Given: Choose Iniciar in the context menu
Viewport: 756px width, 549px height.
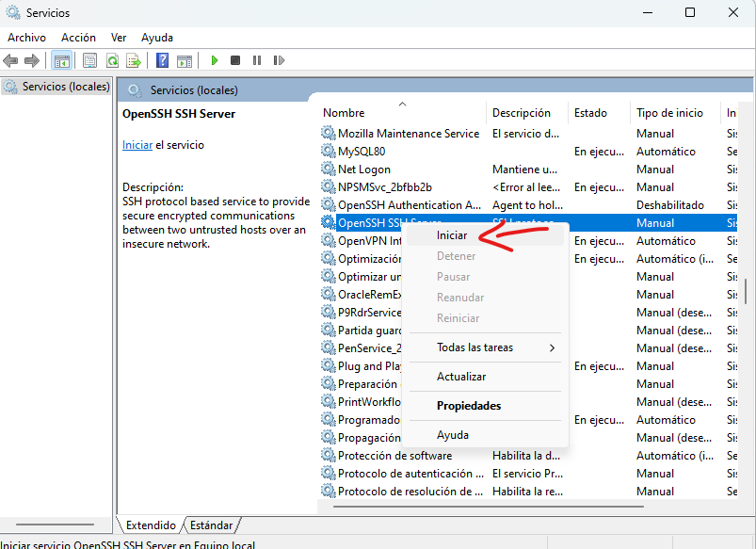Looking at the screenshot, I should (485, 235).
